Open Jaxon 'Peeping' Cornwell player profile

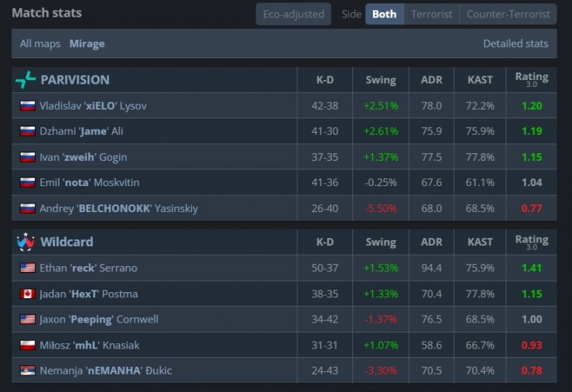coord(98,320)
